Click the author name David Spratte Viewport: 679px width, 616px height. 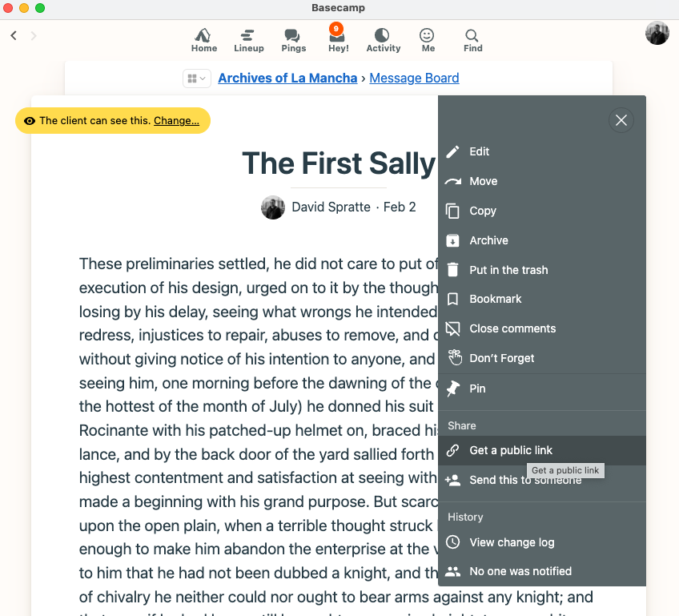pos(331,207)
